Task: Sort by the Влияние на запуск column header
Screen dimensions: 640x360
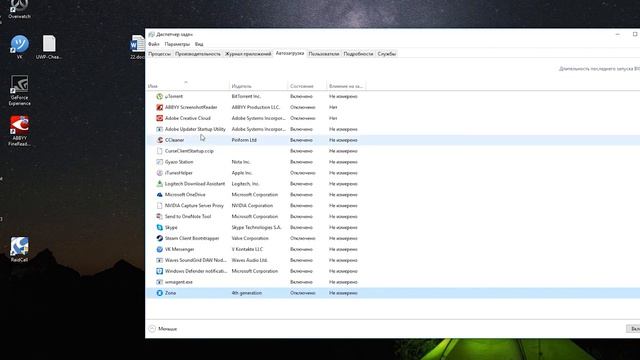Action: (346, 86)
